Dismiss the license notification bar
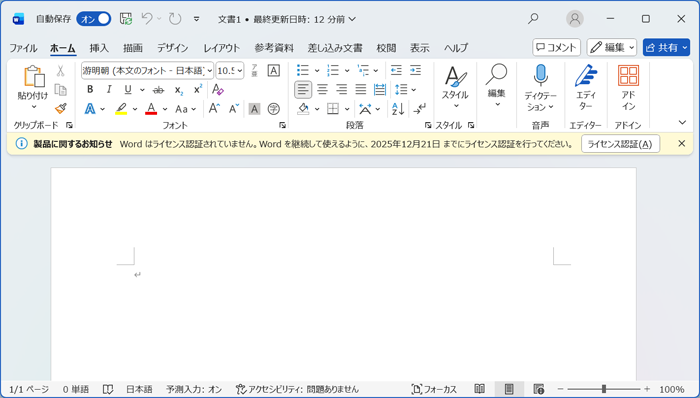The height and width of the screenshot is (398, 700). pyautogui.click(x=681, y=143)
